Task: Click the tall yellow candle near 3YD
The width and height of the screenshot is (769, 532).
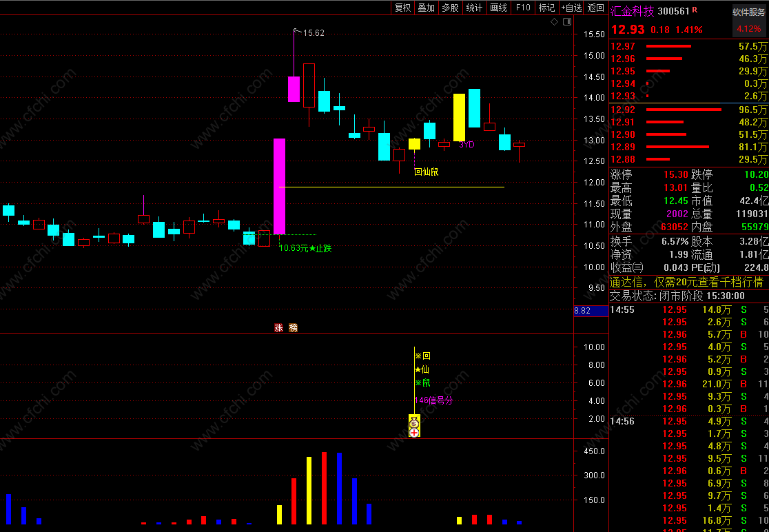Action: (459, 118)
